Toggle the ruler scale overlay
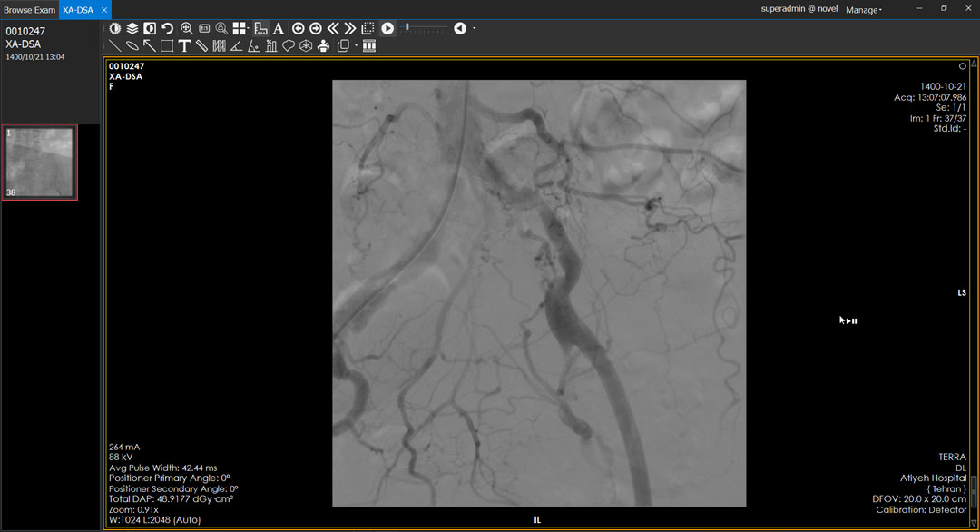 [260, 28]
